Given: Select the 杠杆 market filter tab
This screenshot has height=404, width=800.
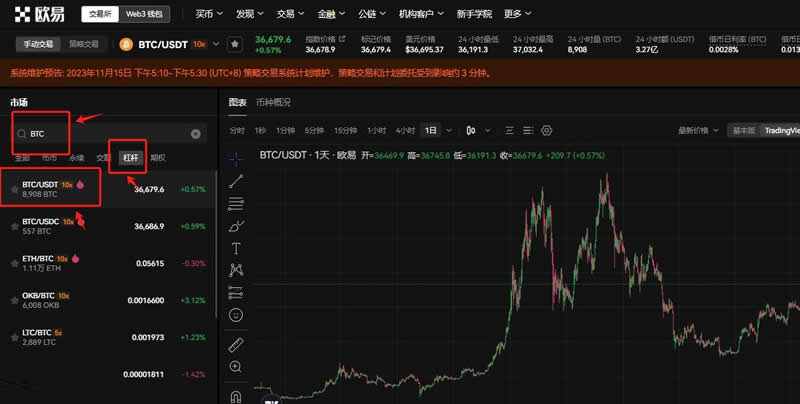Looking at the screenshot, I should point(131,158).
